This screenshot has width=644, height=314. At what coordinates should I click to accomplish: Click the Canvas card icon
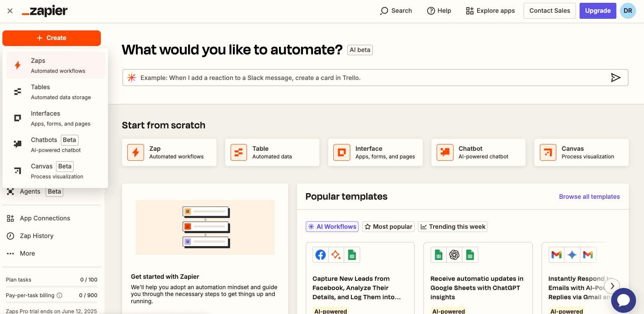click(x=548, y=152)
